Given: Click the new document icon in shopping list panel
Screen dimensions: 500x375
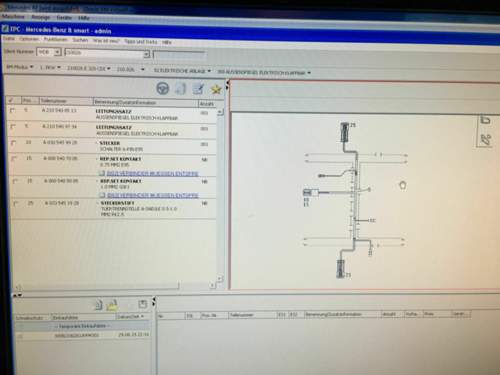Looking at the screenshot, I should (99, 305).
